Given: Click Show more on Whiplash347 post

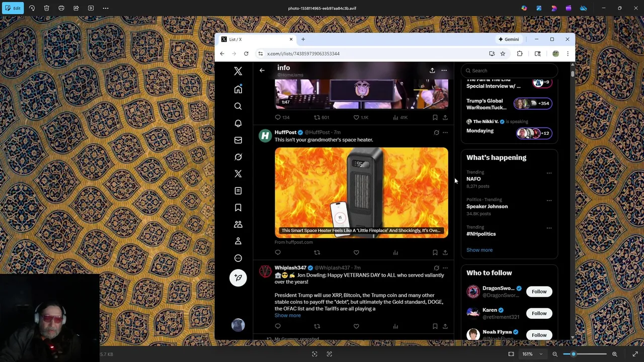Looking at the screenshot, I should (287, 315).
